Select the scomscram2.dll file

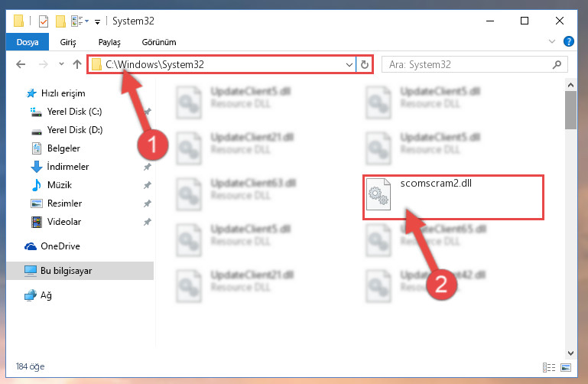[453, 197]
